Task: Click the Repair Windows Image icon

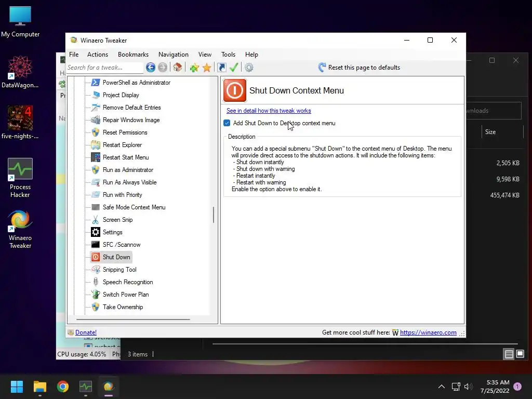Action: pyautogui.click(x=96, y=120)
